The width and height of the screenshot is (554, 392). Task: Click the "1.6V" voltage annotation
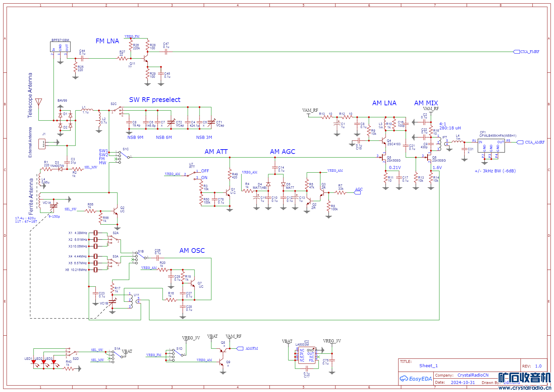pyautogui.click(x=437, y=167)
